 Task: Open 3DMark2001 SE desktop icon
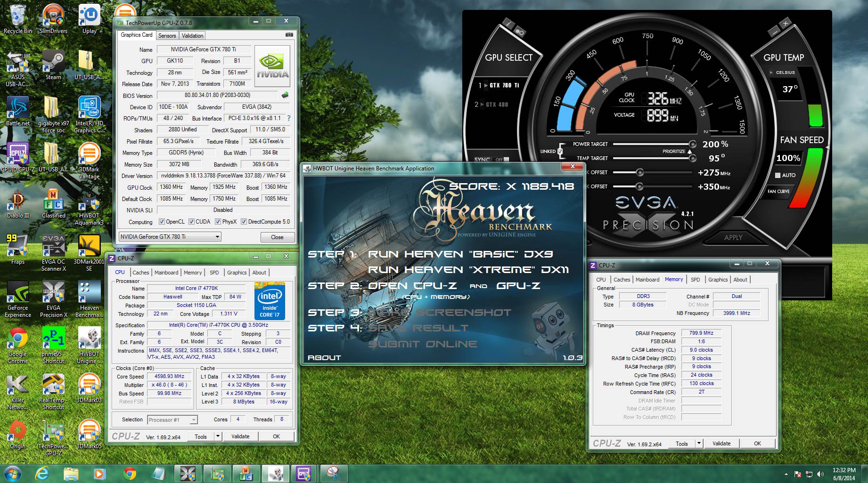[89, 253]
